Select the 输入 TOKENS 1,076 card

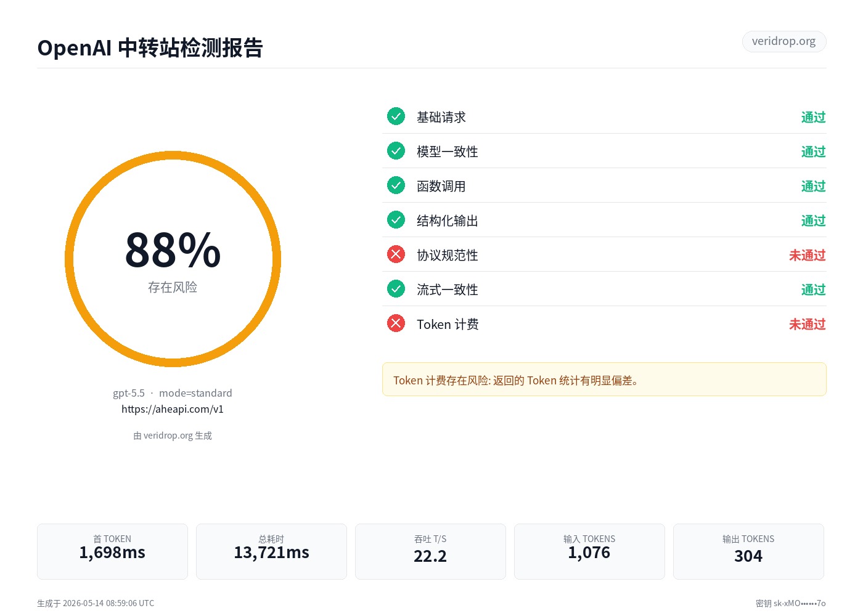pos(589,551)
